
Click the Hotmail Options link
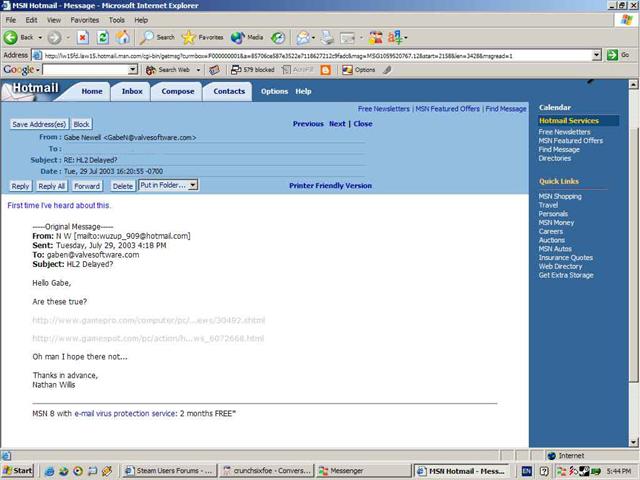pyautogui.click(x=274, y=91)
